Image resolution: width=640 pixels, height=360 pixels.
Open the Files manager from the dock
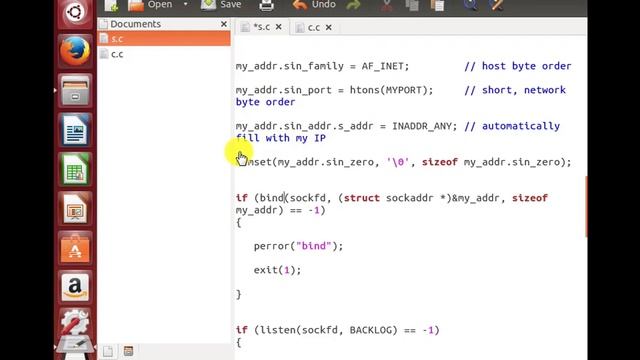(75, 90)
